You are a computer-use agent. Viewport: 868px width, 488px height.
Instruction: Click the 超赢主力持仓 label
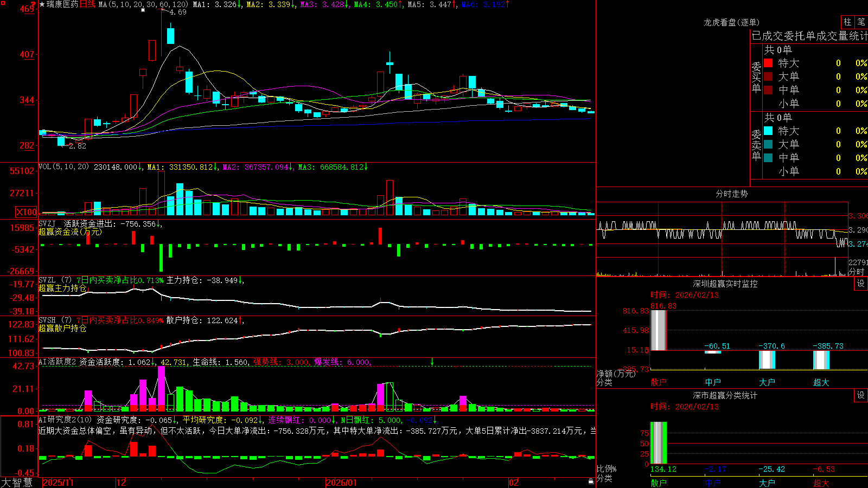62,288
